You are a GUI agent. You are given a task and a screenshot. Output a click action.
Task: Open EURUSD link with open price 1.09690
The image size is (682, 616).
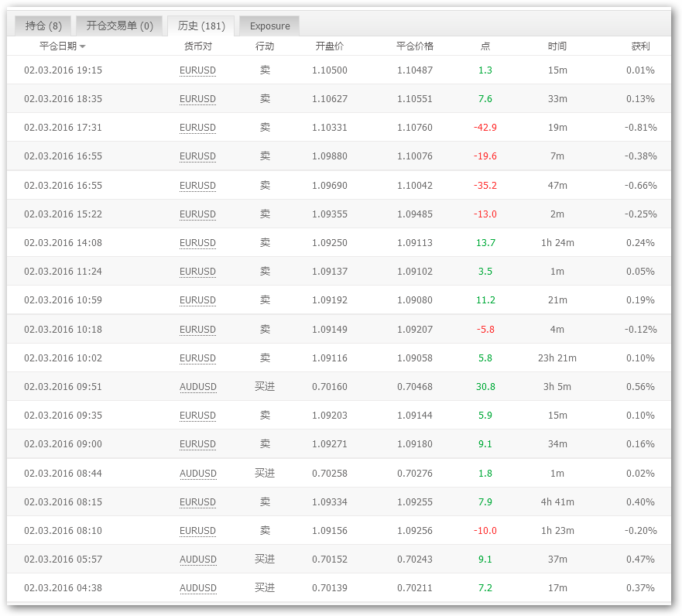[x=198, y=186]
